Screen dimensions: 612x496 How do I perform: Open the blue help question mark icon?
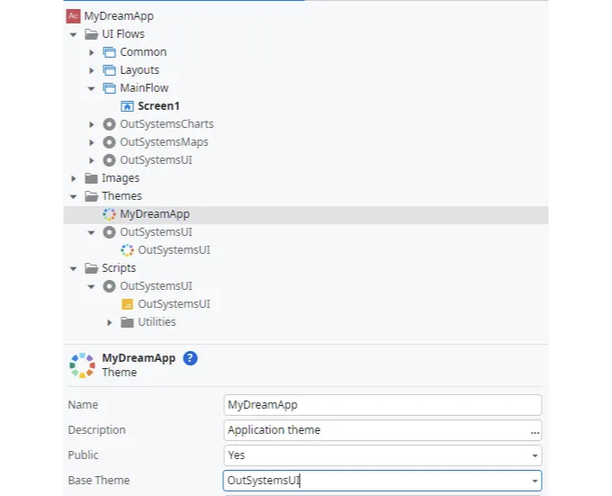[190, 358]
